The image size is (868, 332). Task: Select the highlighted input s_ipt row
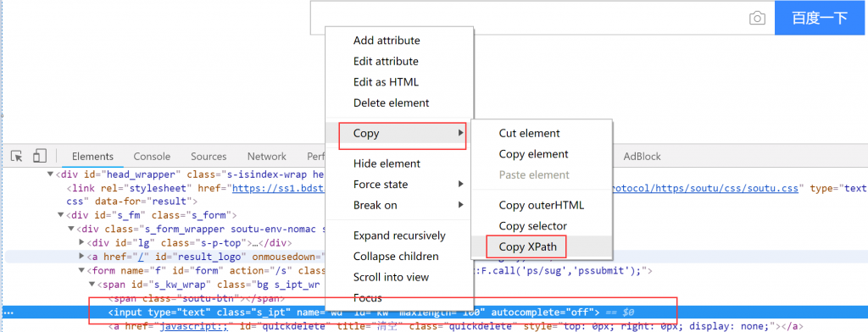tap(434, 312)
